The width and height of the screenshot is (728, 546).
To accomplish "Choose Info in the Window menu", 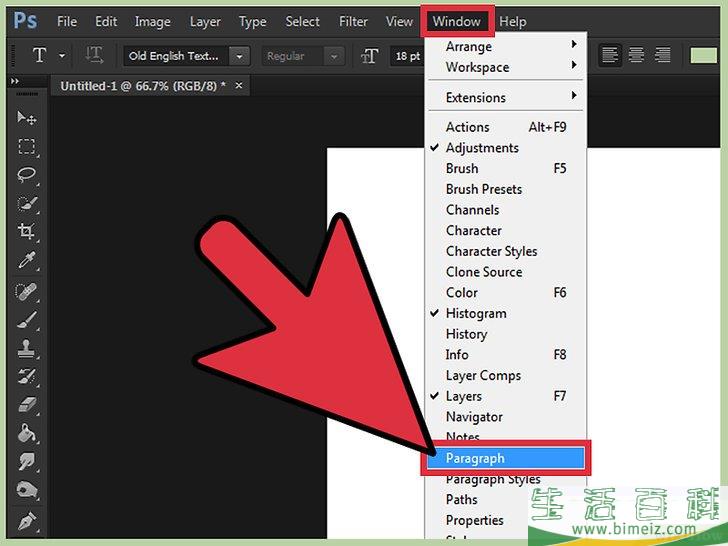I will click(x=506, y=355).
